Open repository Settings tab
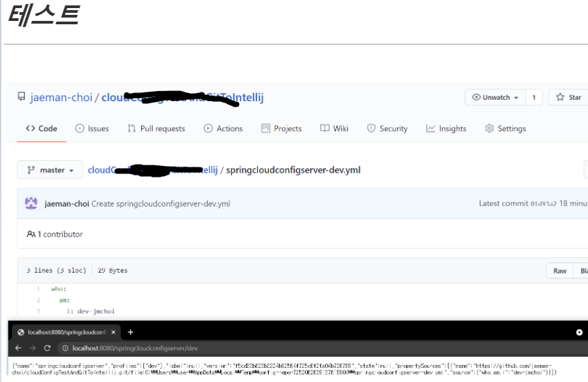 [x=506, y=129]
